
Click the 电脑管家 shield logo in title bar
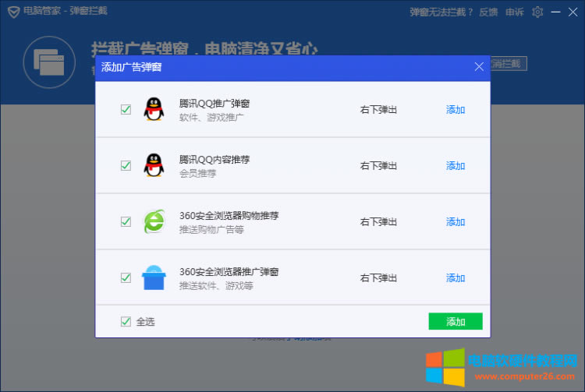pyautogui.click(x=10, y=12)
